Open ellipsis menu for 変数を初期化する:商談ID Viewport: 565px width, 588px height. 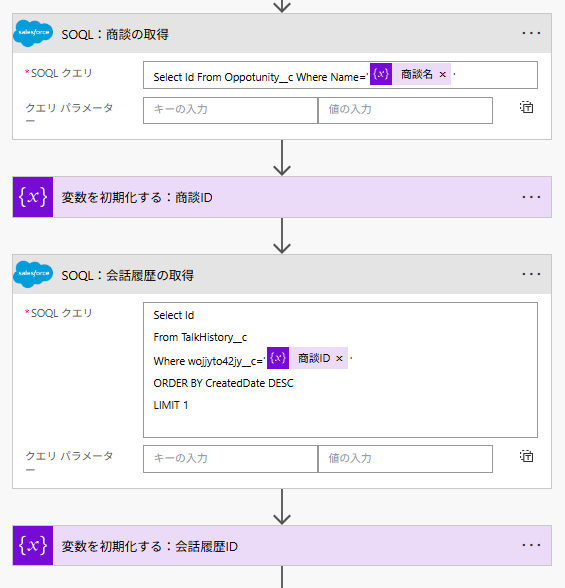[x=531, y=197]
